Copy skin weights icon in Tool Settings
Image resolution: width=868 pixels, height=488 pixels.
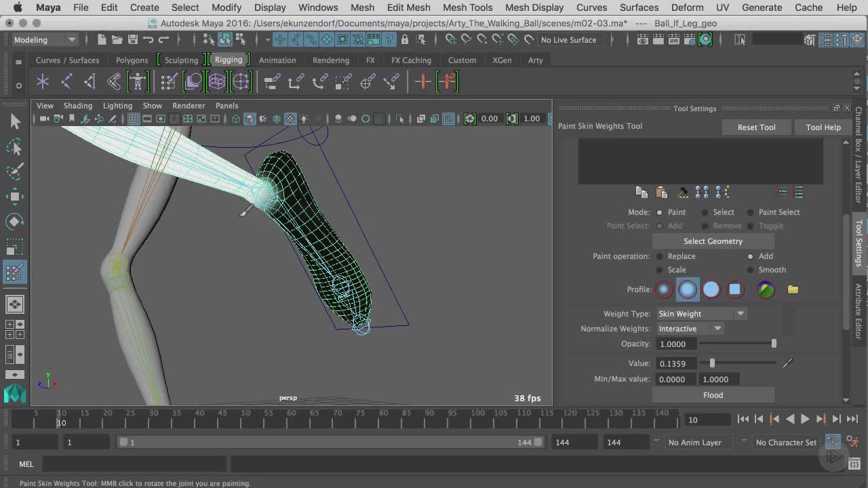642,192
